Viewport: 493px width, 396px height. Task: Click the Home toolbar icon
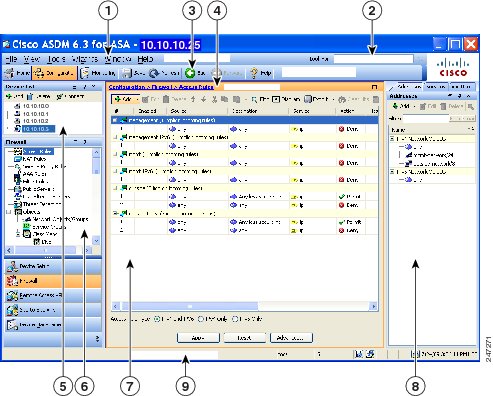(x=9, y=73)
